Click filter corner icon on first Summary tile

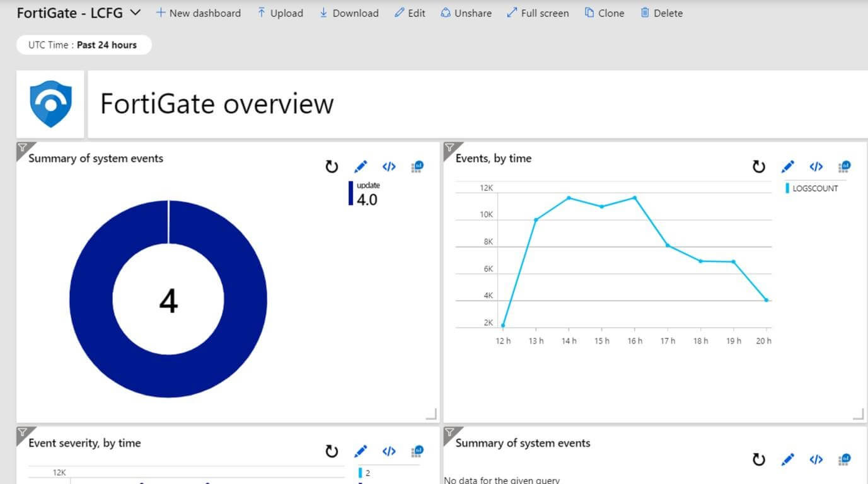(x=23, y=149)
